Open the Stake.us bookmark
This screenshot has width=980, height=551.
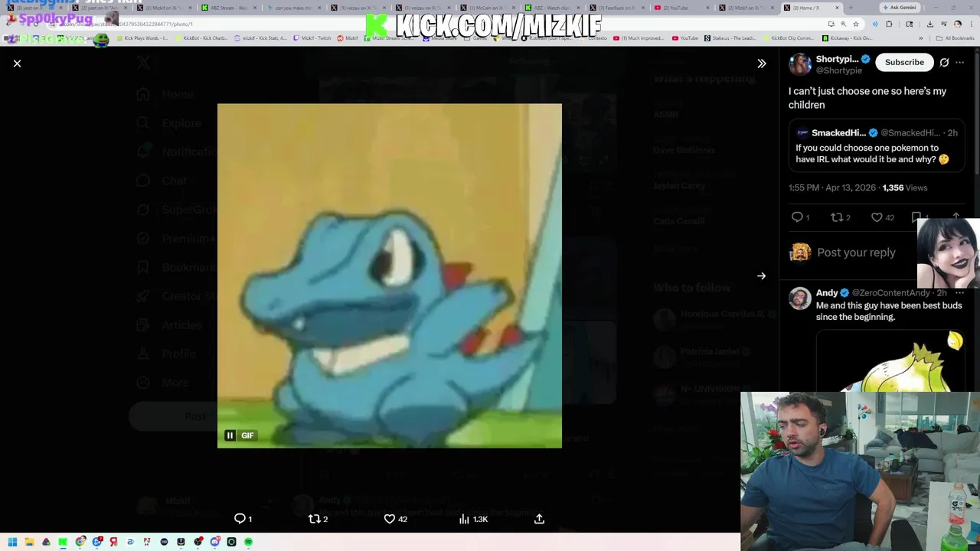(730, 37)
